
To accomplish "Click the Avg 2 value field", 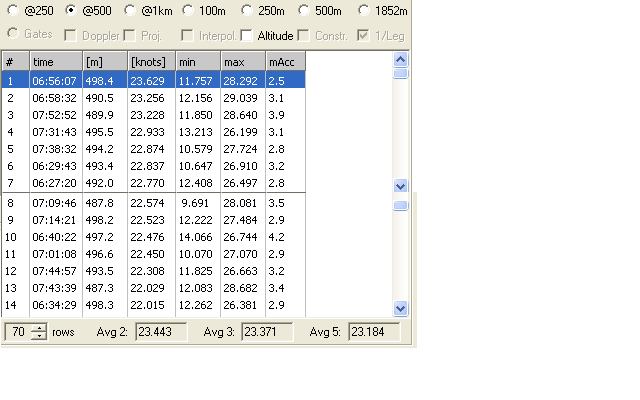I will pos(162,332).
